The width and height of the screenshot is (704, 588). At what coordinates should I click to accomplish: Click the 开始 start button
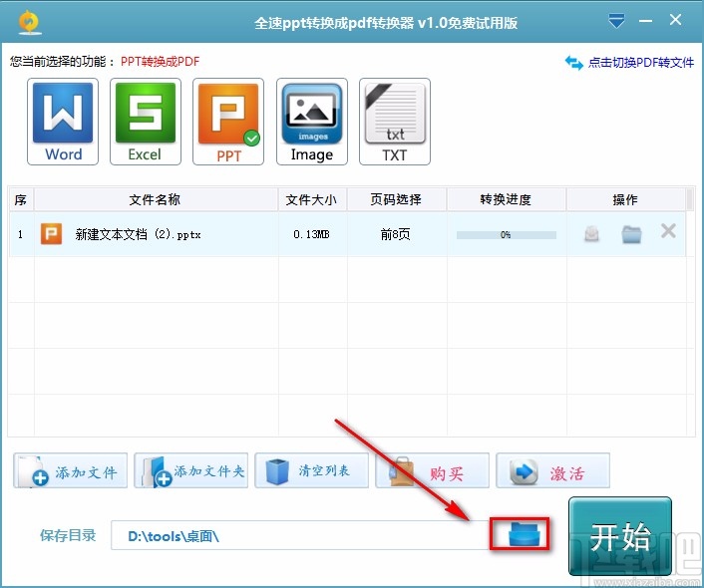tap(620, 536)
